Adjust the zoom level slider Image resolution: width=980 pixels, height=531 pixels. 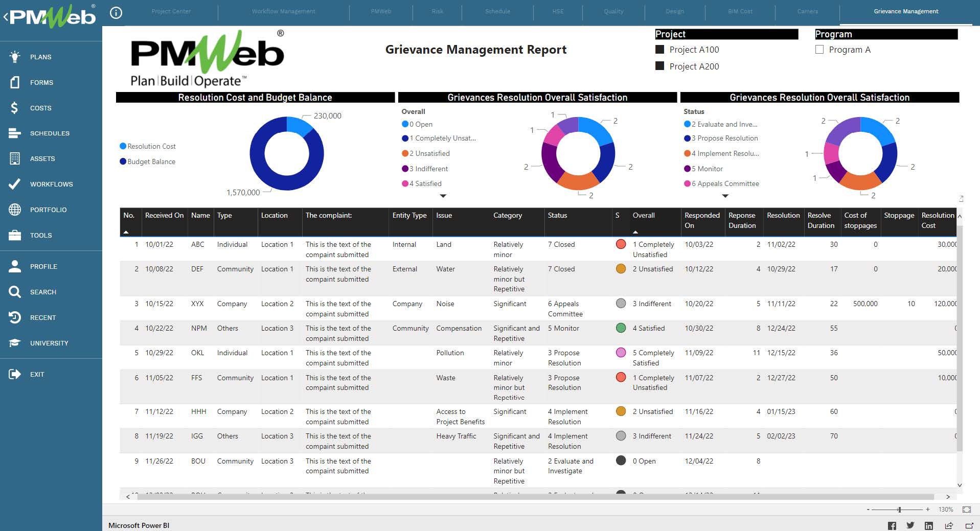pyautogui.click(x=899, y=510)
